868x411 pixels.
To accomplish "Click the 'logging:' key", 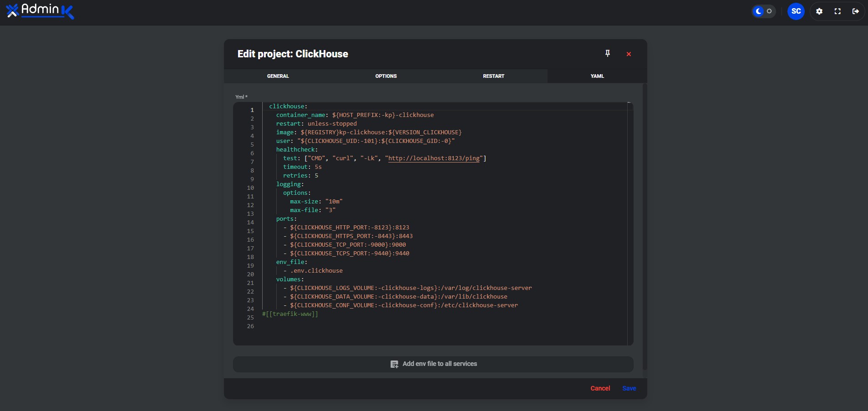I will [290, 184].
